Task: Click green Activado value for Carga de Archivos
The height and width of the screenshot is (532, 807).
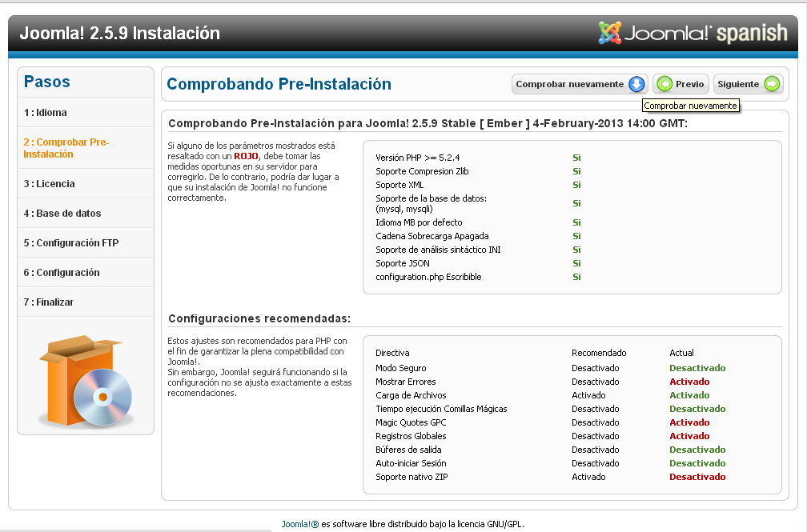Action: (689, 395)
